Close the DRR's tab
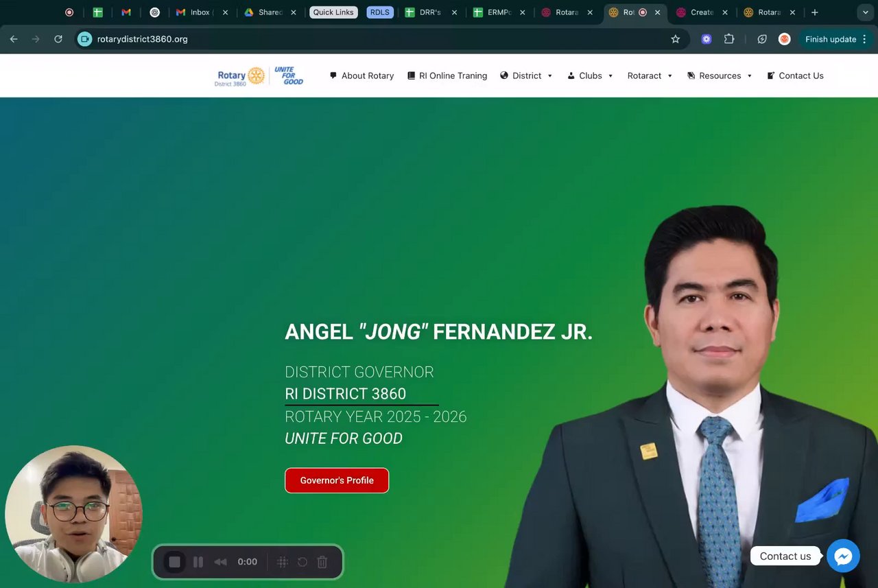The image size is (878, 588). 455,12
